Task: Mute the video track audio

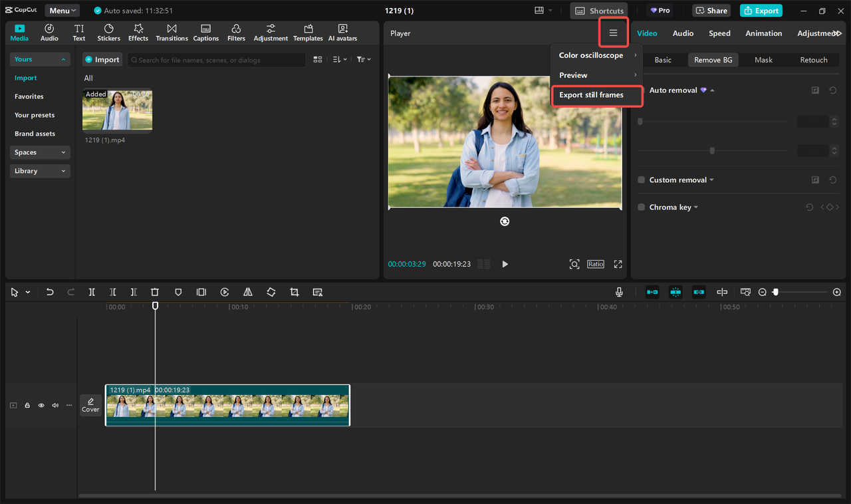Action: (x=55, y=405)
